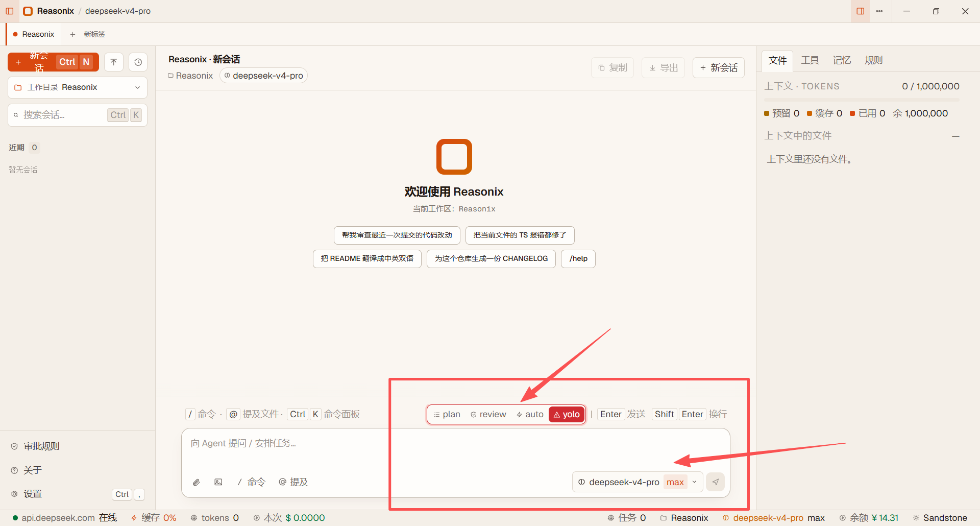Click the api.deepseek.com 在线 status indicator
Viewport: 980px width, 526px height.
click(65, 518)
